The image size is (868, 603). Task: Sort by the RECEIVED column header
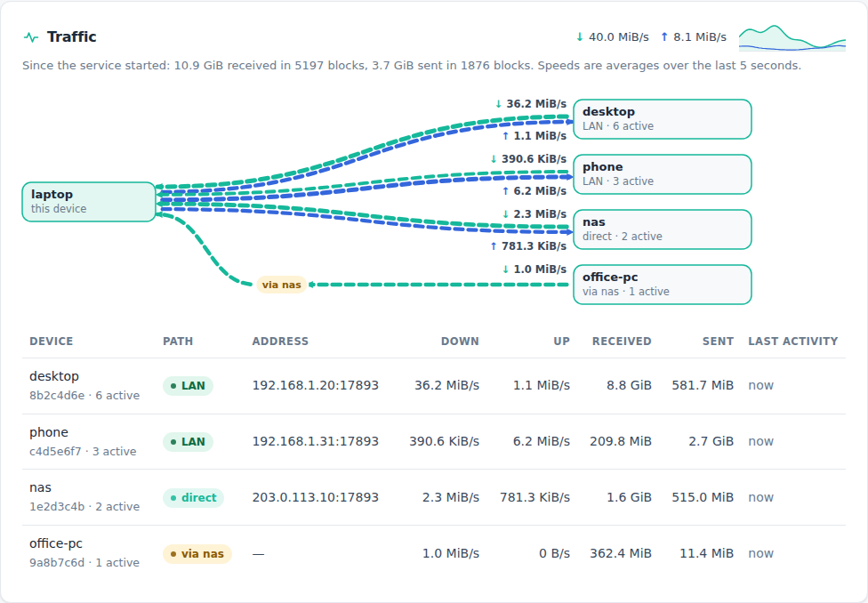622,342
